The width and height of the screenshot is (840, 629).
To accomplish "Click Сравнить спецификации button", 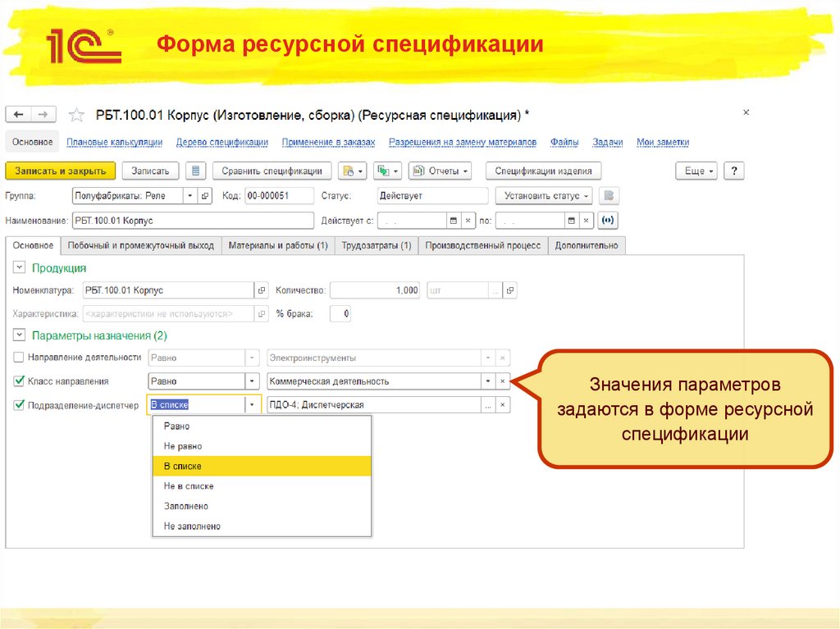I will point(272,171).
